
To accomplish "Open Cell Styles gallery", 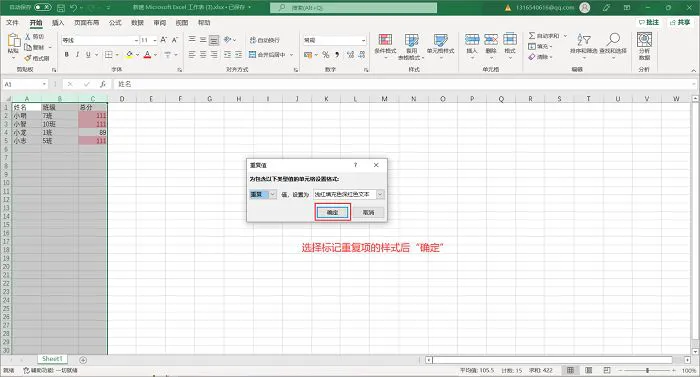I will pos(440,46).
